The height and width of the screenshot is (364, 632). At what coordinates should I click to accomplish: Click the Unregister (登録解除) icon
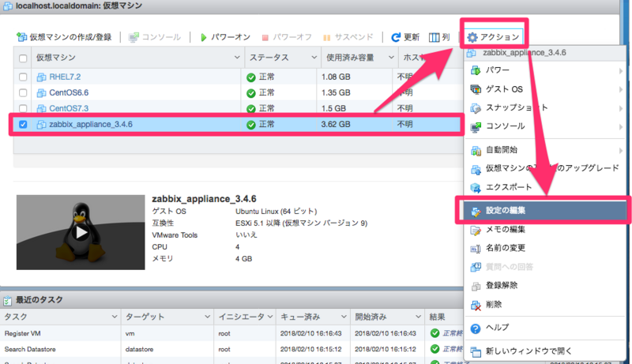click(x=476, y=286)
